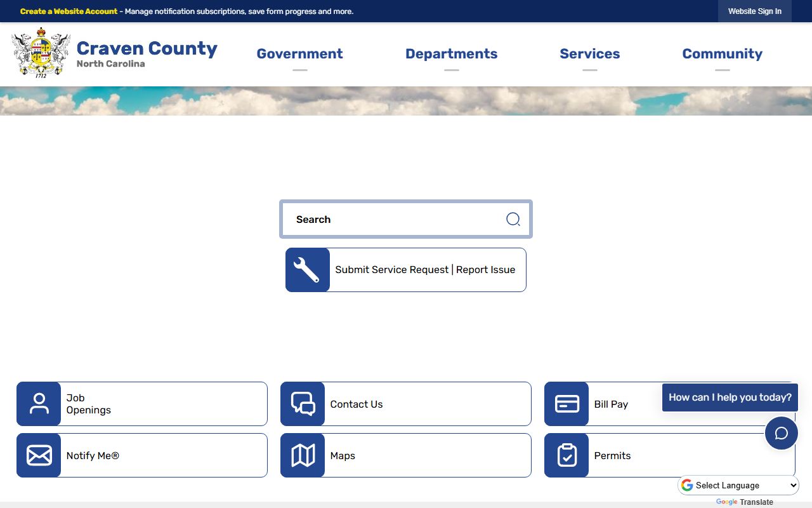Click the clipboard Permits icon
The width and height of the screenshot is (812, 508).
566,455
